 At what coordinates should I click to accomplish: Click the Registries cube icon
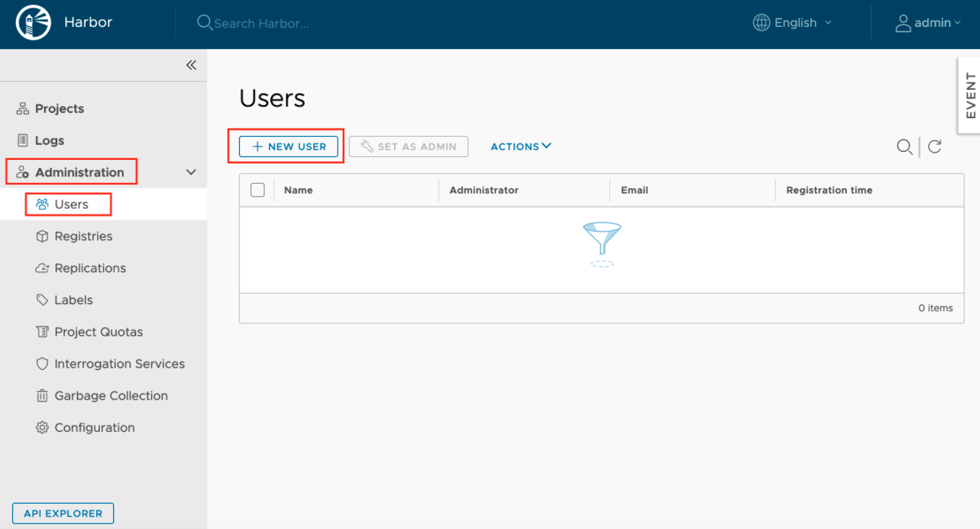[42, 237]
